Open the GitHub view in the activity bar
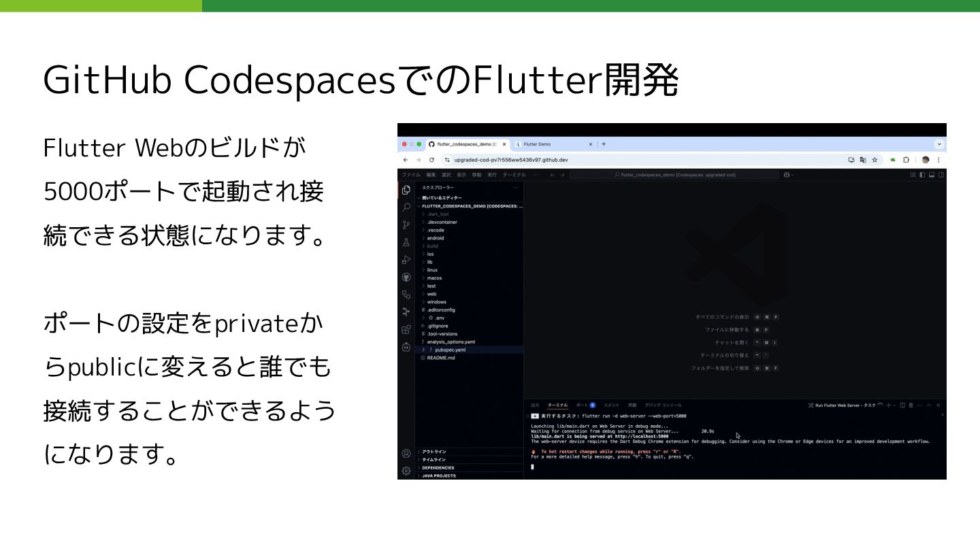 click(x=406, y=277)
